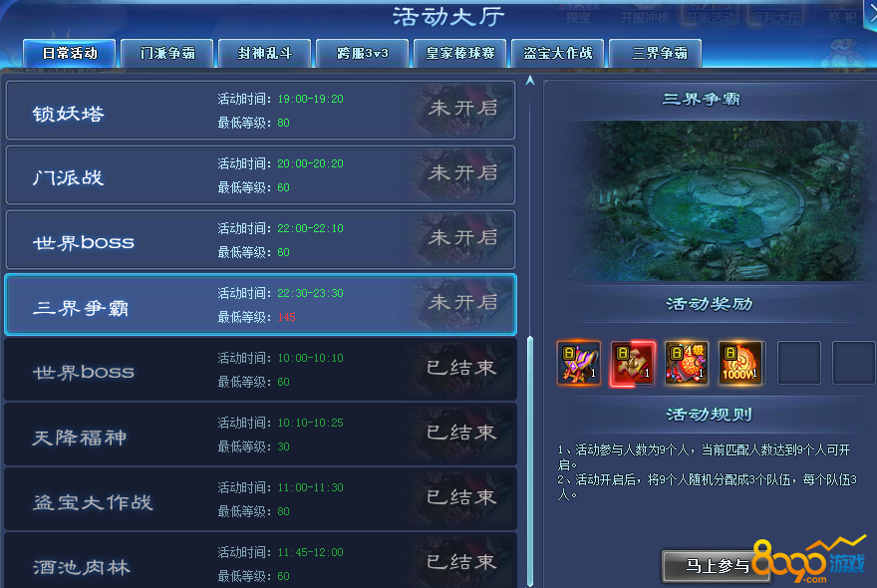Switch to the 封神乱斗 tab
Image resolution: width=877 pixels, height=588 pixels.
(x=264, y=53)
